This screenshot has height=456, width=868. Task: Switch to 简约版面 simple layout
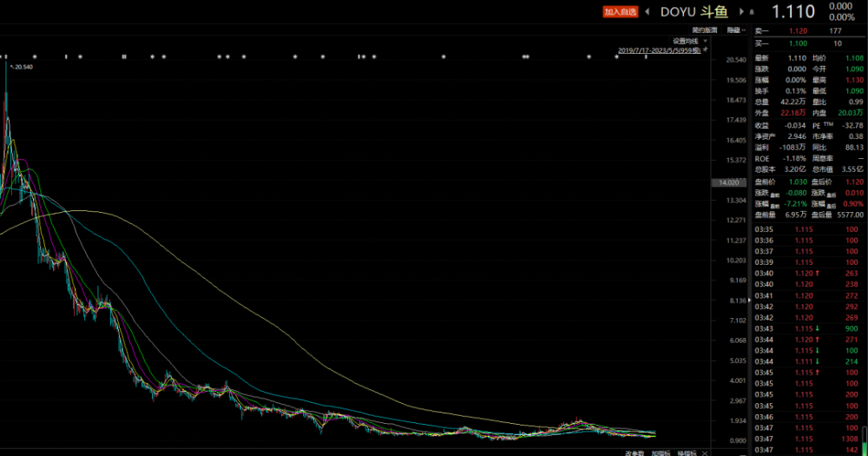pyautogui.click(x=704, y=30)
